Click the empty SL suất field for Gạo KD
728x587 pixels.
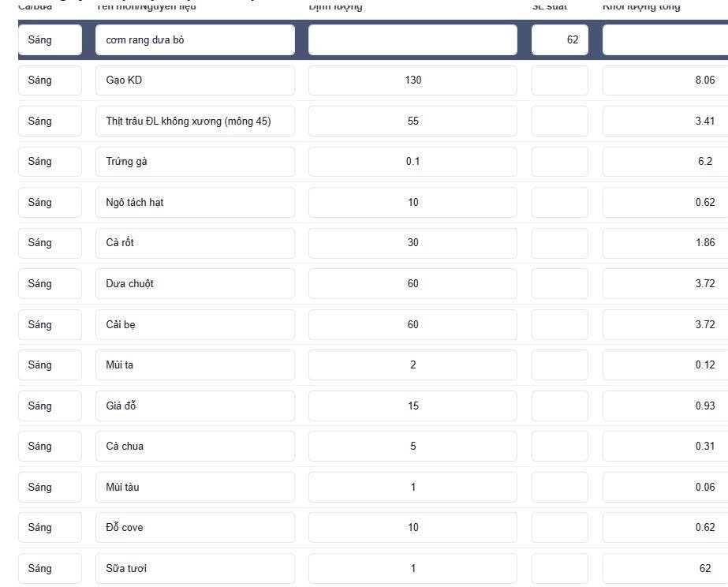560,80
